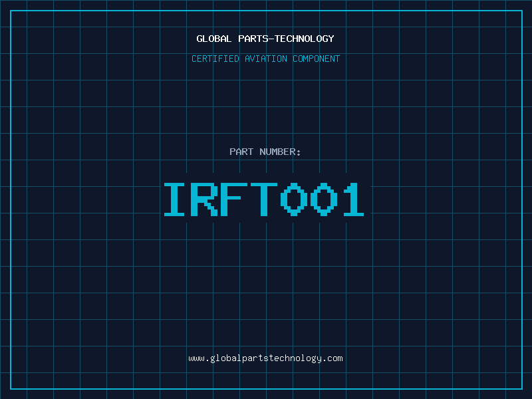The height and width of the screenshot is (399, 532).
Task: Click the top-right corner of the cyan border
Action: tap(522, 10)
